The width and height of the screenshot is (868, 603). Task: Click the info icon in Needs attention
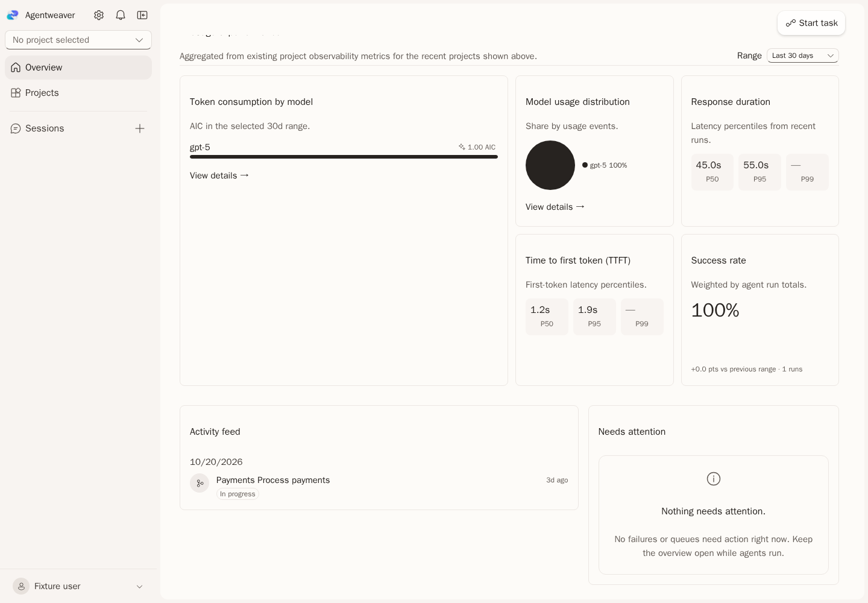click(714, 479)
